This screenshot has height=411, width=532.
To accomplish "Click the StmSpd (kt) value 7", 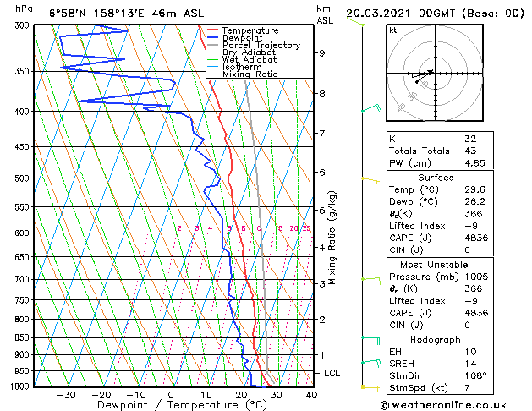I will [x=467, y=387].
